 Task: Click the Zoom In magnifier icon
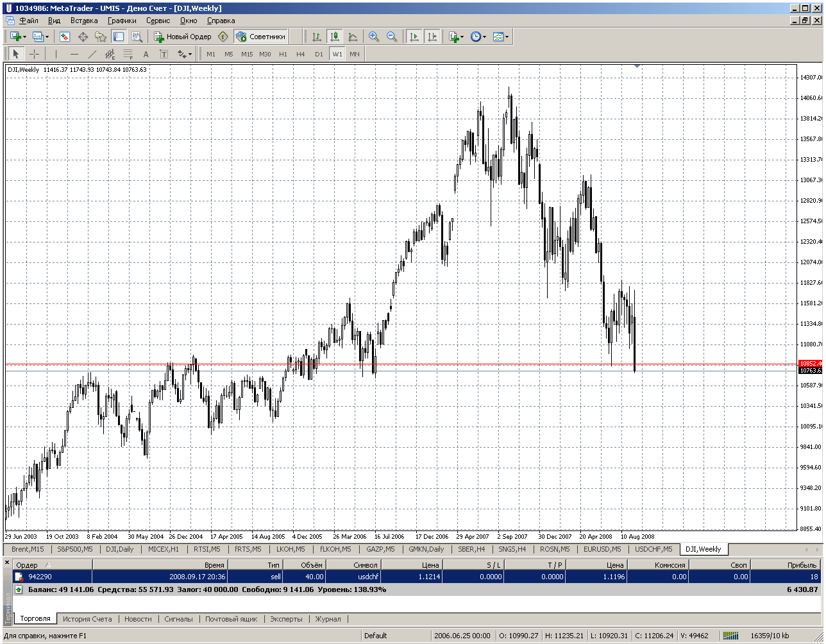click(x=374, y=37)
